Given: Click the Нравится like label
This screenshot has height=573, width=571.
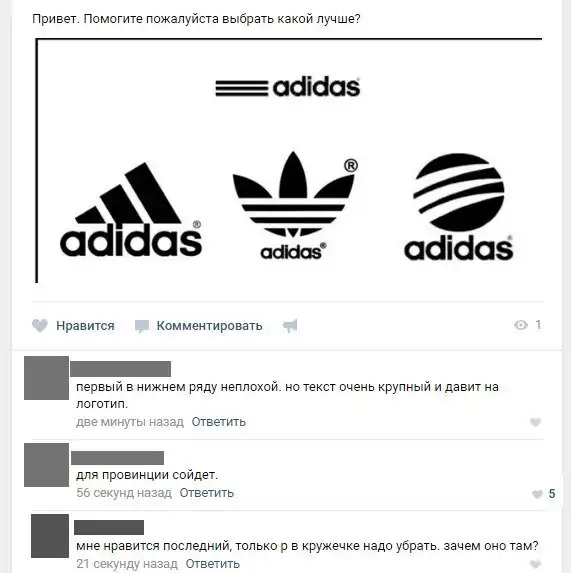Looking at the screenshot, I should pos(85,326).
